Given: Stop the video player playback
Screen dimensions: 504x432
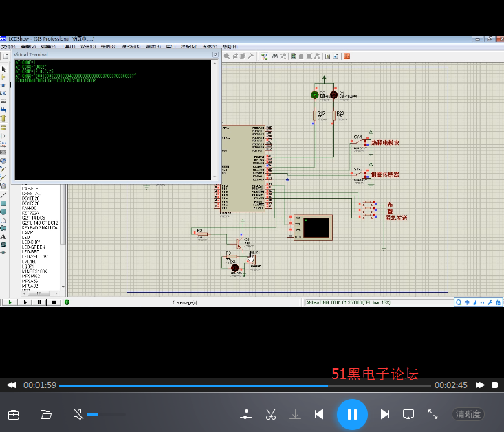Looking at the screenshot, I should tap(494, 385).
